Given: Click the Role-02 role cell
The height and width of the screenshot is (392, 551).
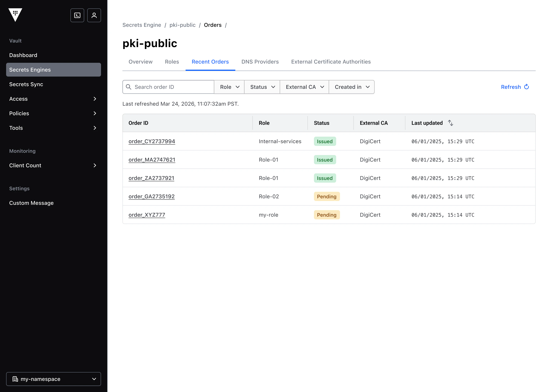Looking at the screenshot, I should [x=269, y=197].
